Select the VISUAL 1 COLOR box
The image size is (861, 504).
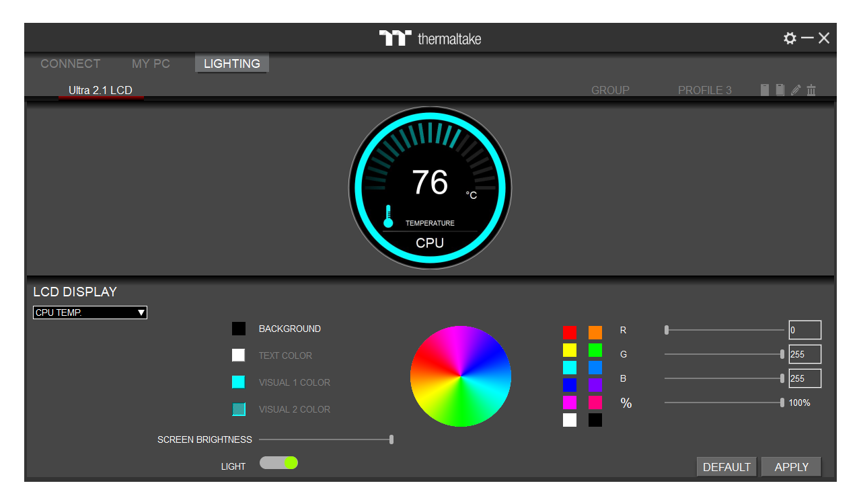239,382
